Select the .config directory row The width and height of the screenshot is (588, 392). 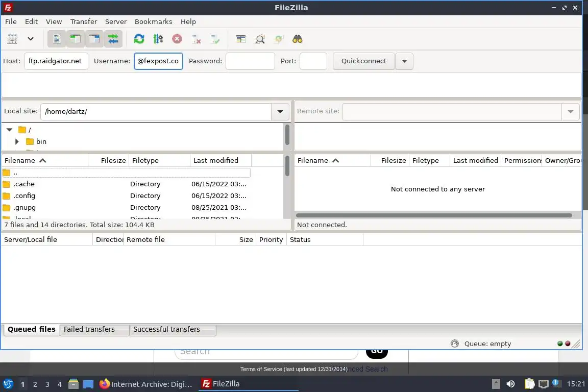[x=126, y=196]
